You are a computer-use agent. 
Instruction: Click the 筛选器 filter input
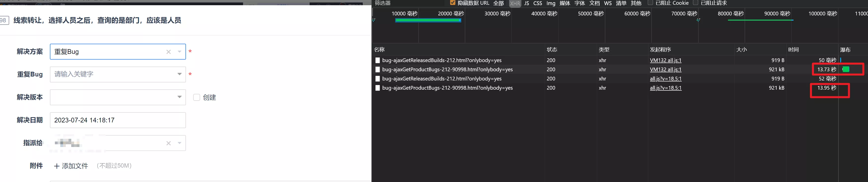coord(409,3)
